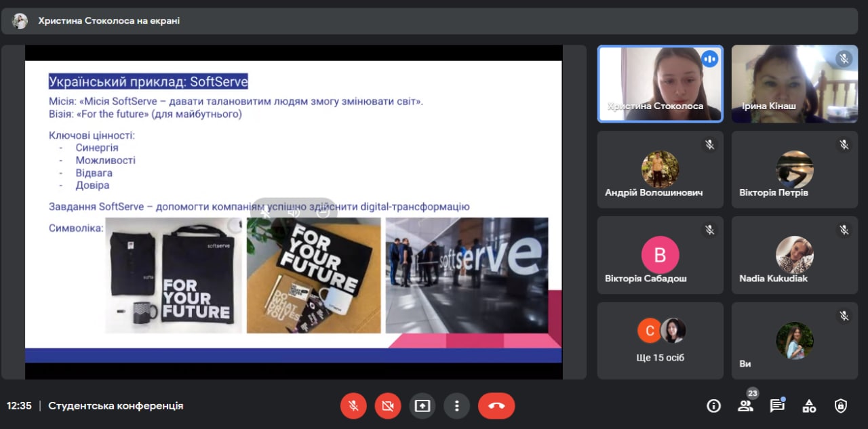Click the muted mic icon on Вікторія Петрів's tile
This screenshot has width=868, height=429.
[844, 144]
